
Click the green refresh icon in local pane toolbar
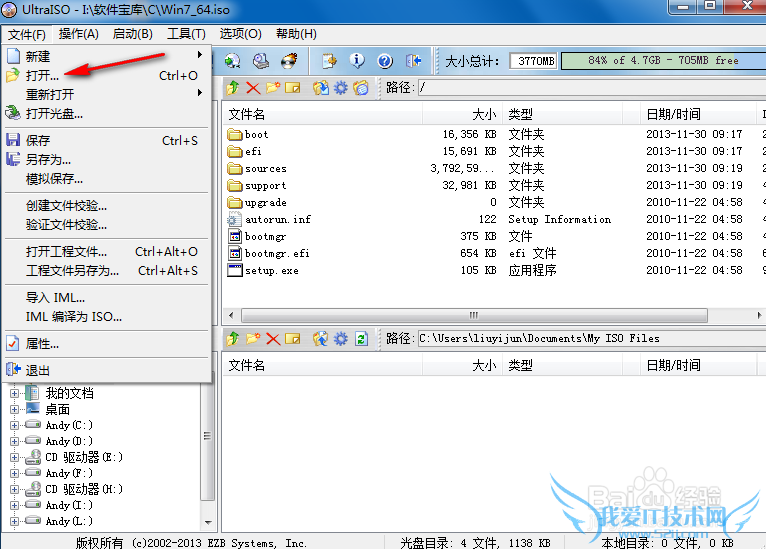pos(361,338)
